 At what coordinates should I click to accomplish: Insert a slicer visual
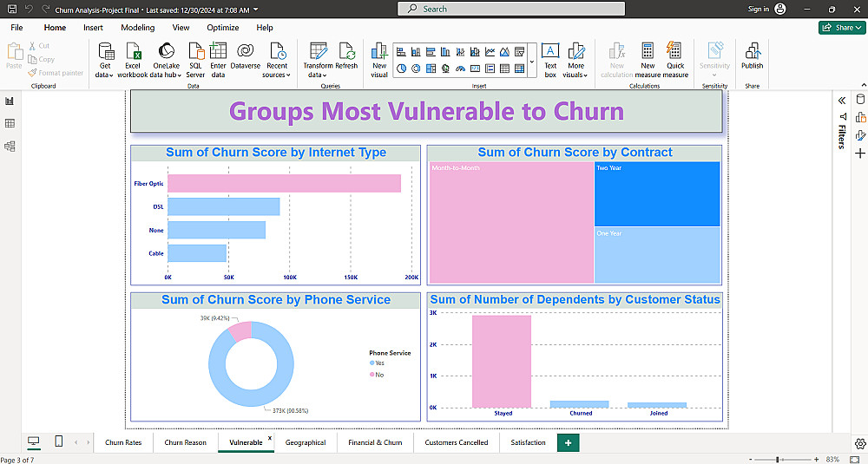point(519,51)
